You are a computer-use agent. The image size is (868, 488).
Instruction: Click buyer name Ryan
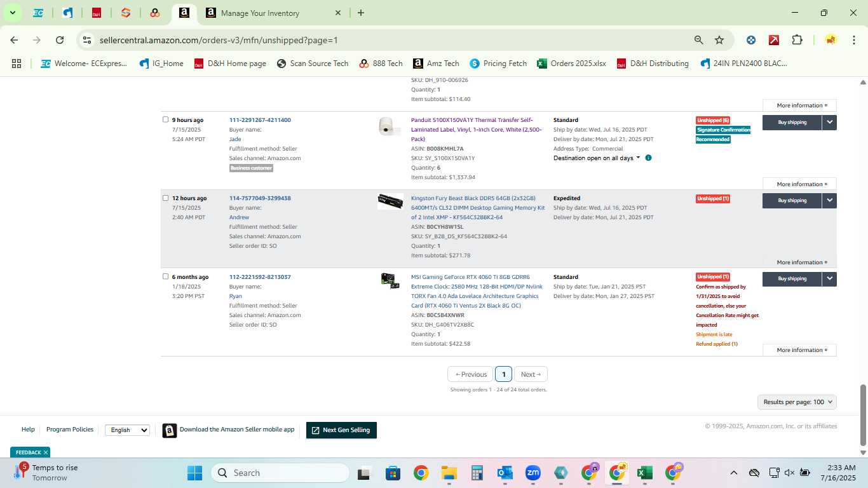235,296
